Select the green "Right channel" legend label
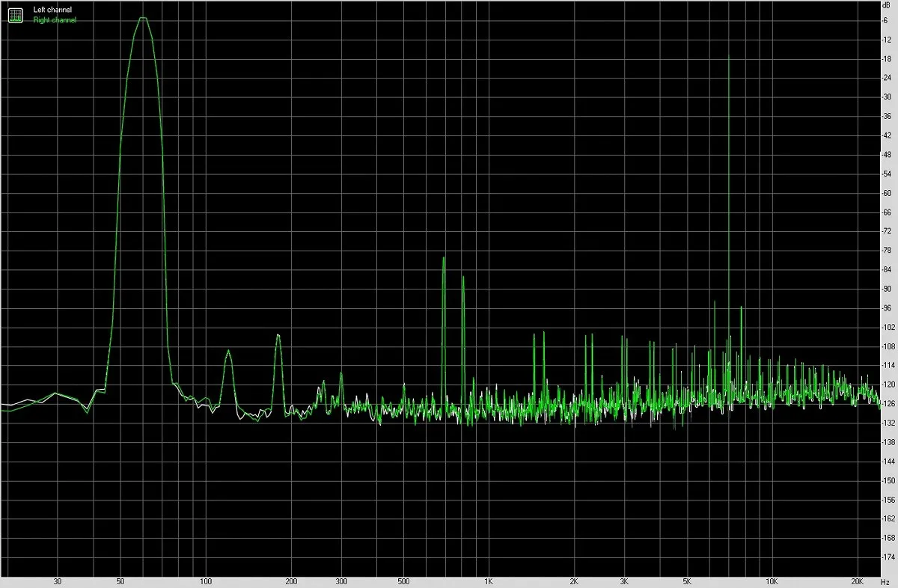Screen dimensions: 898x588 click(x=55, y=20)
